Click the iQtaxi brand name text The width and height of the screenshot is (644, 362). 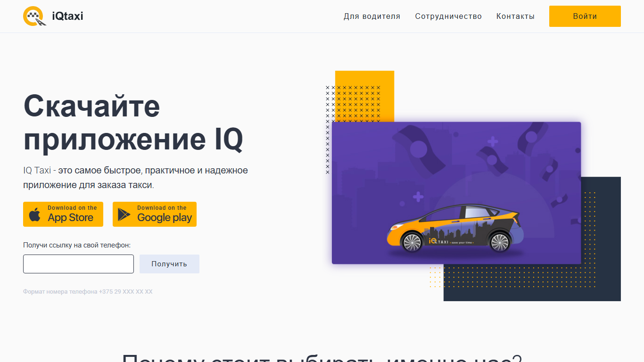[67, 16]
